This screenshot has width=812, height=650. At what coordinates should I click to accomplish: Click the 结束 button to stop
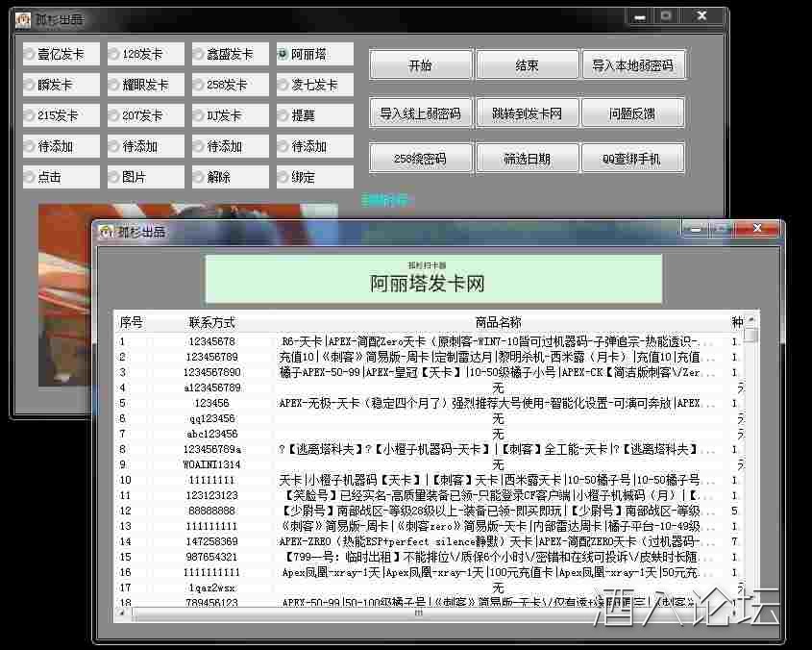[528, 63]
